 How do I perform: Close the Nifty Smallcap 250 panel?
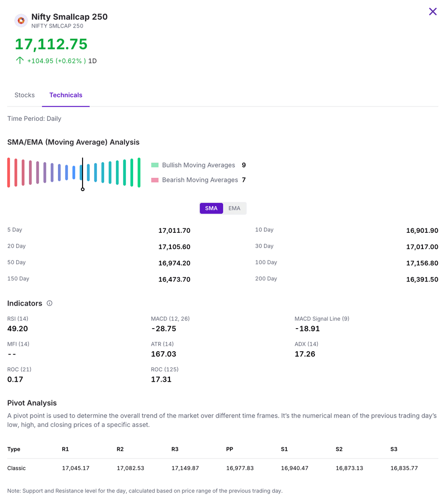click(x=432, y=12)
